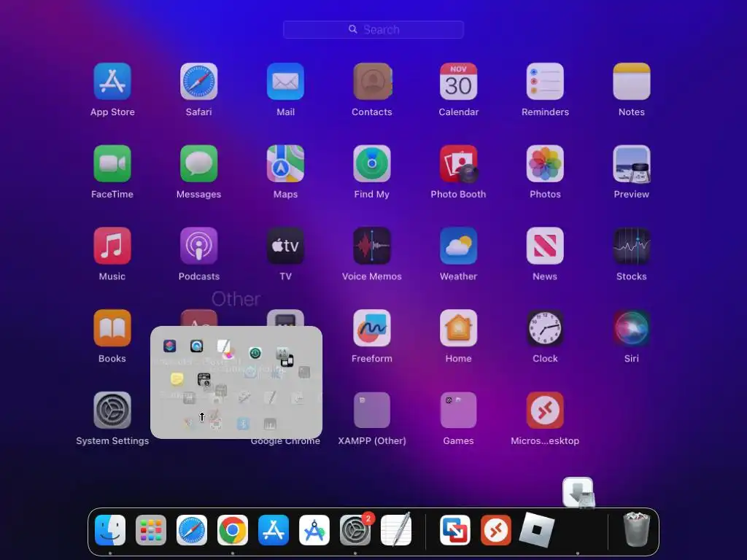This screenshot has width=747, height=560.
Task: Open Microsoft Remote Desktop in the Dock
Action: [x=496, y=530]
